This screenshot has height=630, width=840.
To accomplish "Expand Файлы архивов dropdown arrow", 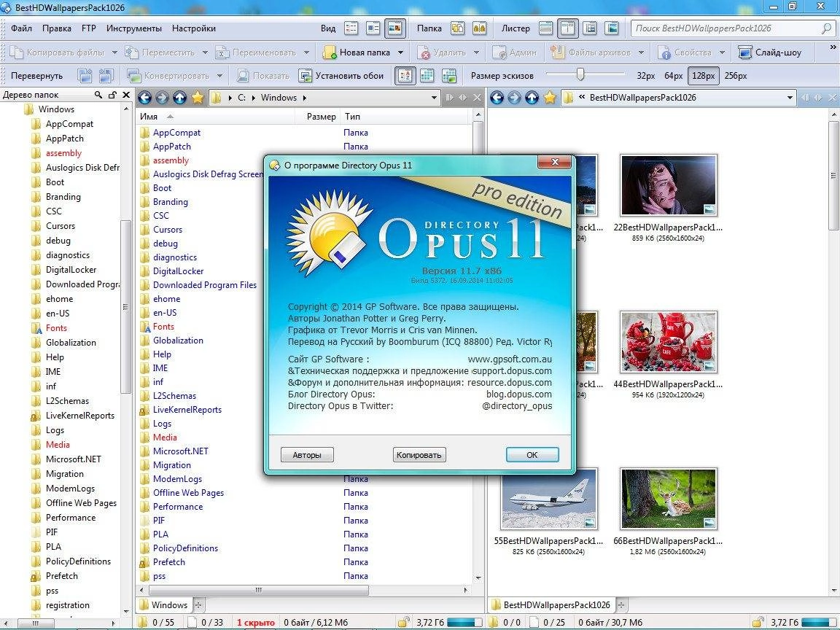I will click(641, 52).
